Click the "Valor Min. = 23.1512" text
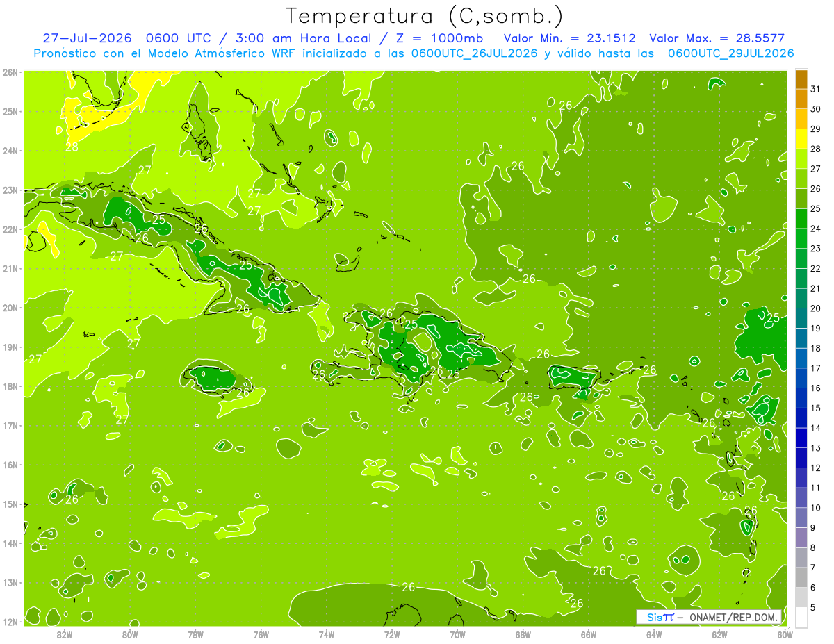Screen dimensions: 834x644 pyautogui.click(x=569, y=38)
